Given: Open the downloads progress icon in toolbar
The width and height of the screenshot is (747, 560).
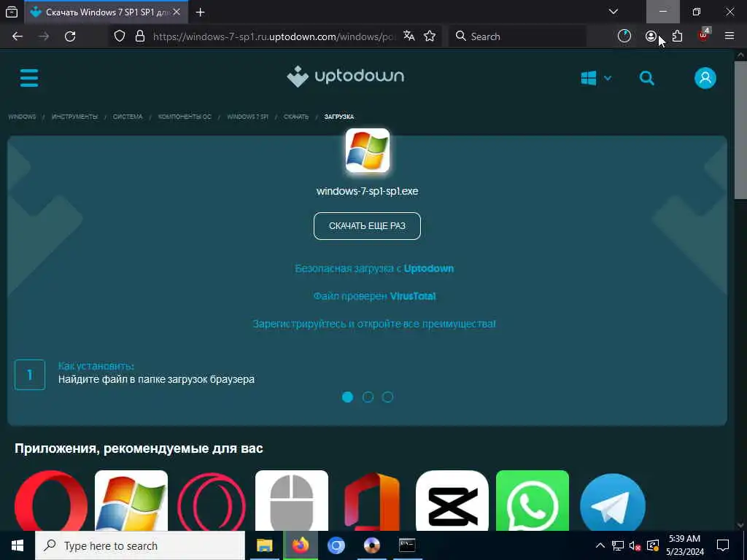Looking at the screenshot, I should pyautogui.click(x=624, y=36).
